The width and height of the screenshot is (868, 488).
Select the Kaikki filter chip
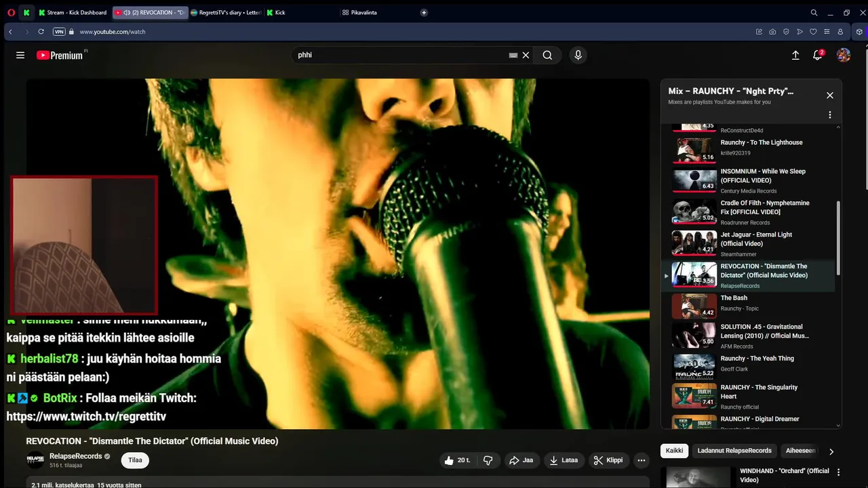point(675,451)
